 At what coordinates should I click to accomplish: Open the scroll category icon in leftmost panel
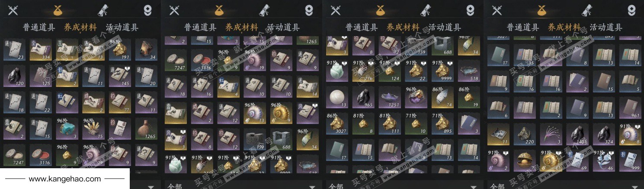[x=103, y=10]
